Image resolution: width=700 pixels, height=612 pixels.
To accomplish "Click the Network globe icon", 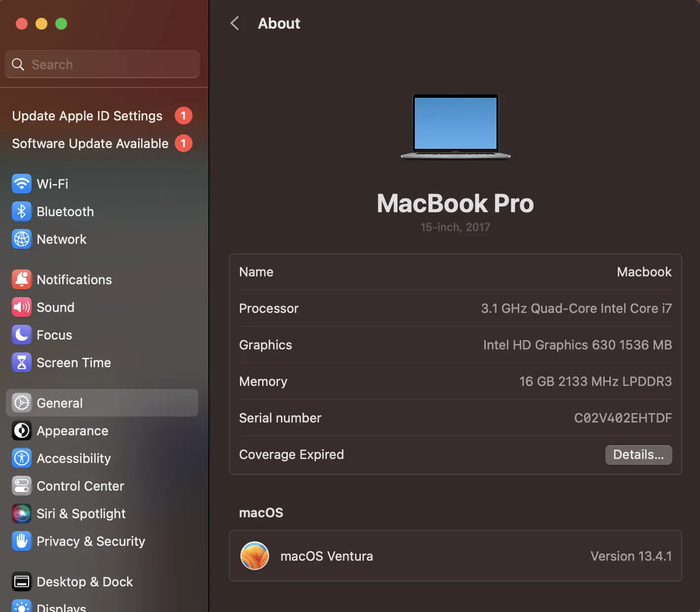I will coord(21,239).
